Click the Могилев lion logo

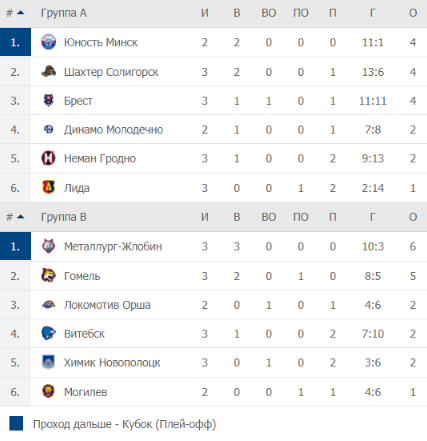48,391
